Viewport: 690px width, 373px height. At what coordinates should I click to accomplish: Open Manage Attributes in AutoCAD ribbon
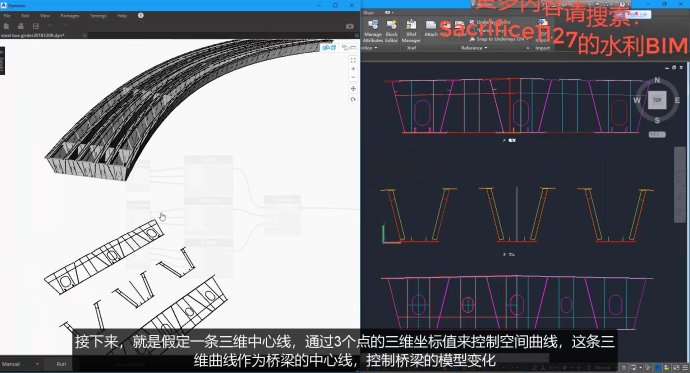point(373,30)
